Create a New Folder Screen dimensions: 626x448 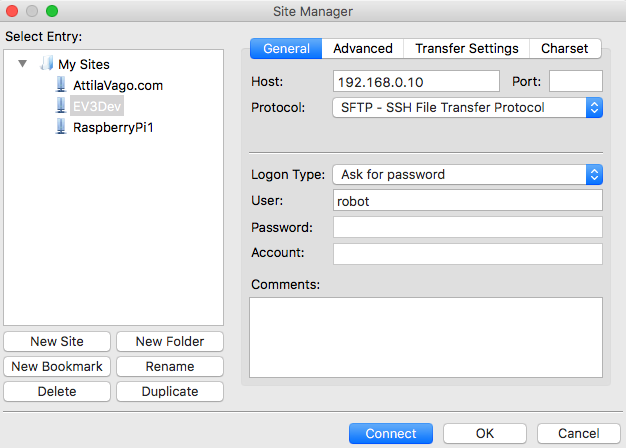click(x=170, y=342)
